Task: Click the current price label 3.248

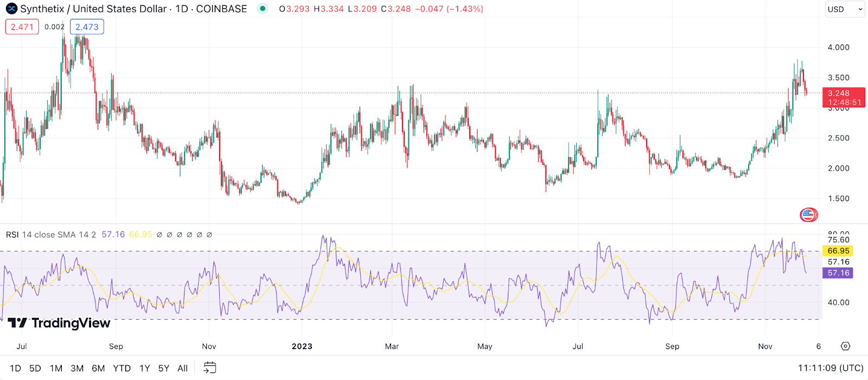Action: pos(844,98)
